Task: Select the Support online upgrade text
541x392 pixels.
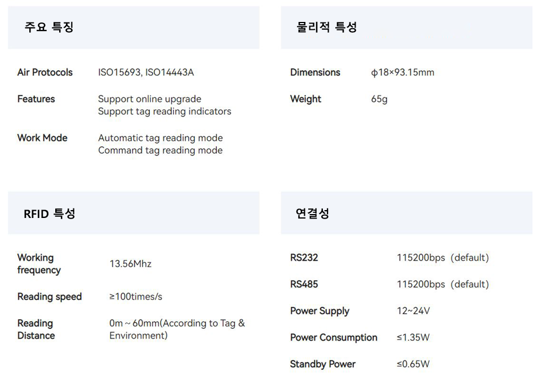Action: tap(149, 99)
